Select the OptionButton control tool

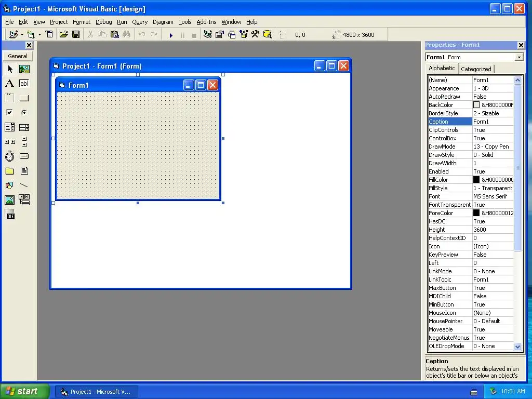(24, 112)
